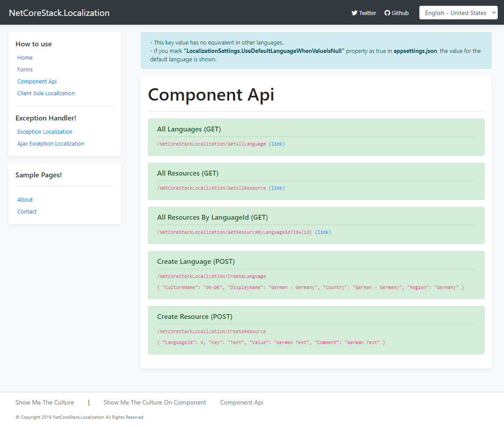Viewport: 504px width, 427px height.
Task: Navigate to the About sample page
Action: (25, 200)
